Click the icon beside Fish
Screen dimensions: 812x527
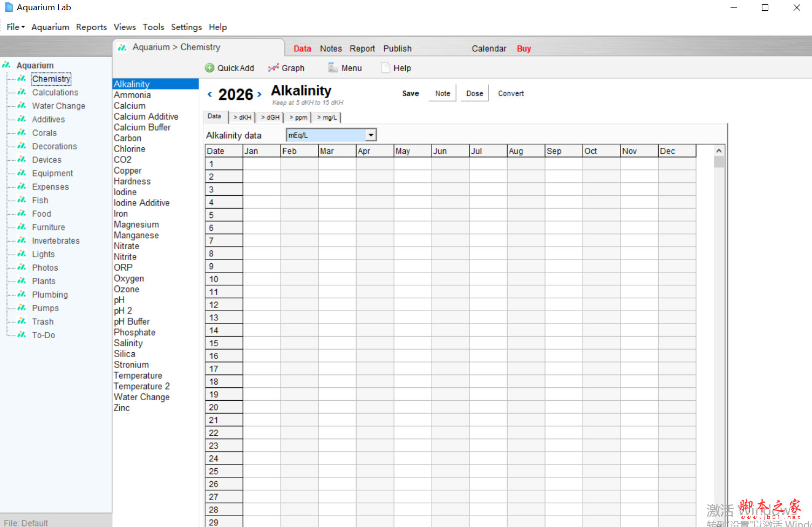click(22, 200)
